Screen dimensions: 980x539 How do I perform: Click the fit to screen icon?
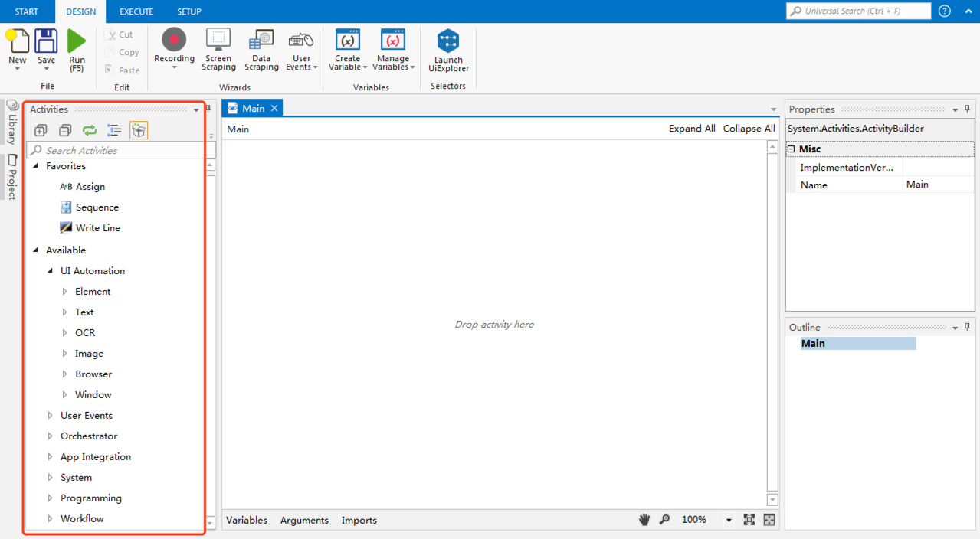[x=749, y=520]
